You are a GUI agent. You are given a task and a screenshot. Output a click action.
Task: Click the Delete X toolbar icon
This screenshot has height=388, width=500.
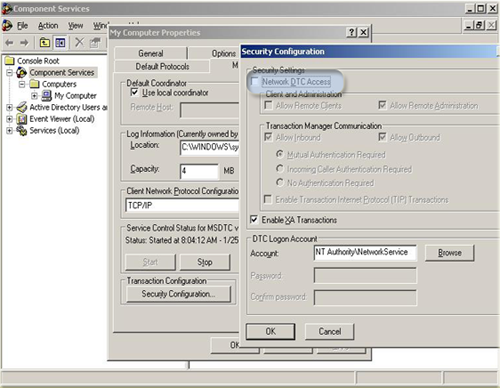79,42
